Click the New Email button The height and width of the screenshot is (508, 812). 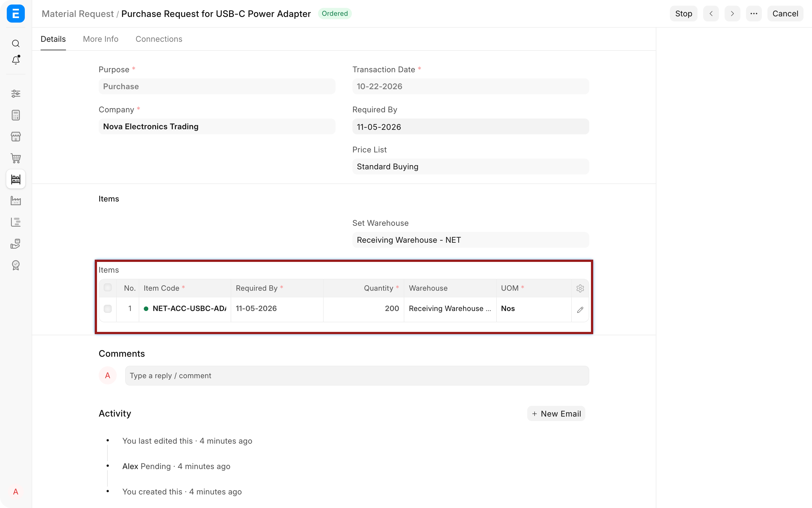pyautogui.click(x=556, y=413)
